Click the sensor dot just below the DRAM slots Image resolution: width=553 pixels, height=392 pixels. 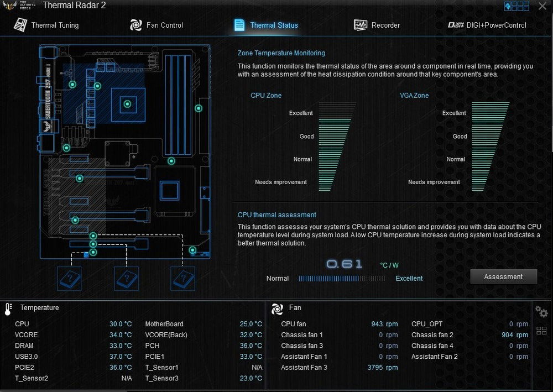(171, 161)
